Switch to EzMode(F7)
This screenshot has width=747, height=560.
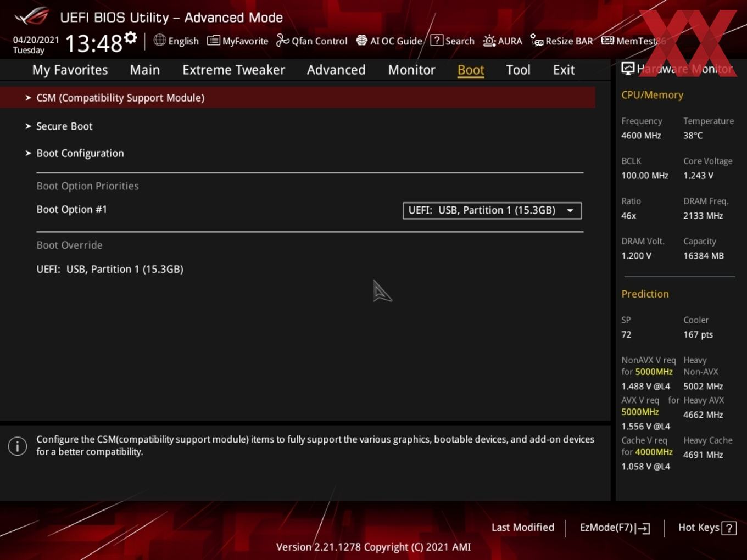click(615, 528)
